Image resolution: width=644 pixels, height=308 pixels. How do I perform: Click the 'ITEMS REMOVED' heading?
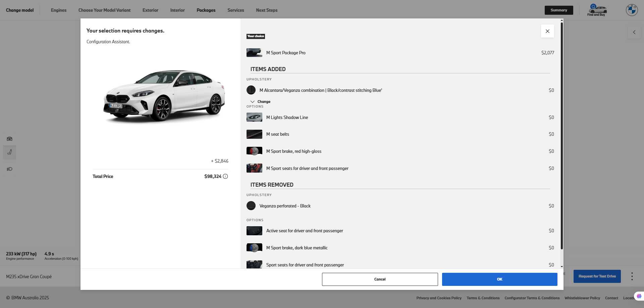click(272, 185)
